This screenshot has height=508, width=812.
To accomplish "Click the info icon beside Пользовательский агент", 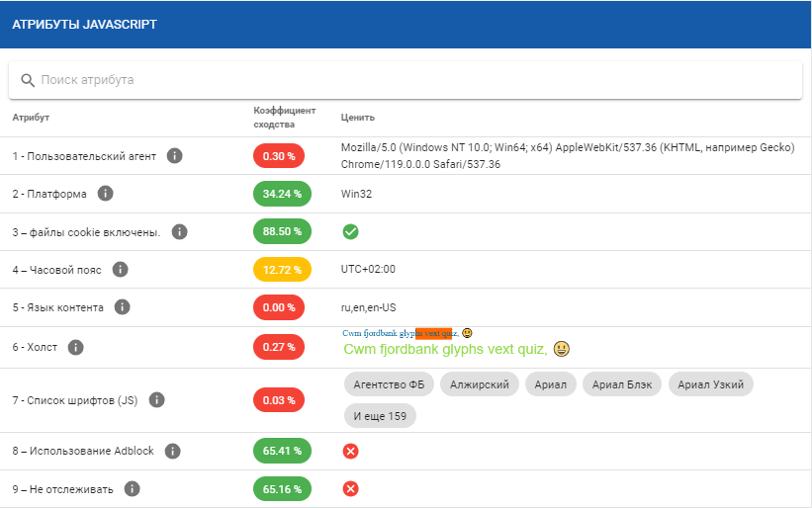I will 175,156.
